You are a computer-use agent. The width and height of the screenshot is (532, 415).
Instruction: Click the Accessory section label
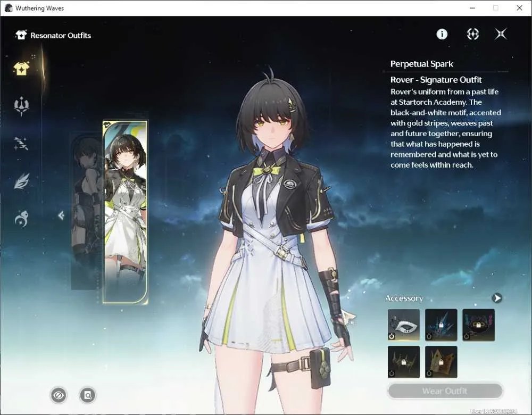[404, 298]
